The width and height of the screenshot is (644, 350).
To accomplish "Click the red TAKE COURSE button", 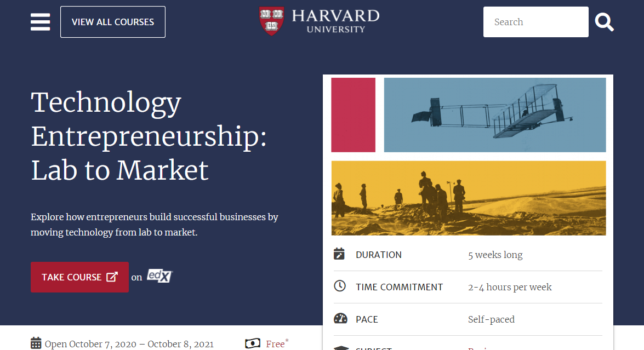I will pyautogui.click(x=79, y=277).
